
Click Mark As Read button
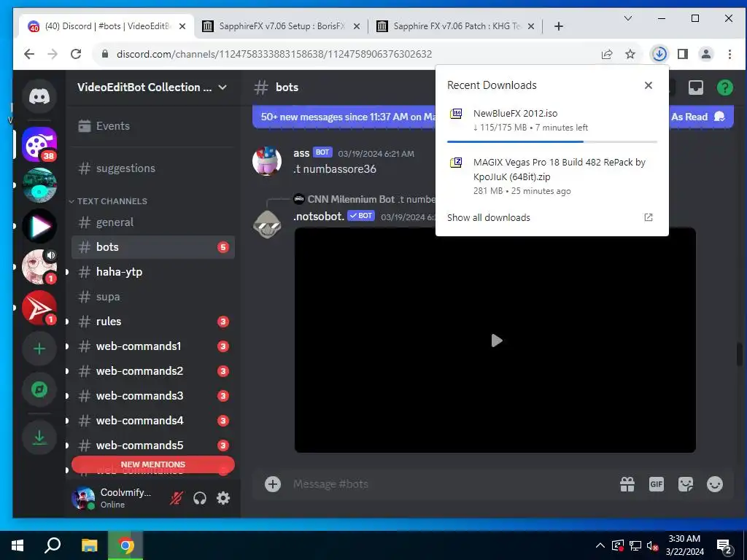[697, 117]
